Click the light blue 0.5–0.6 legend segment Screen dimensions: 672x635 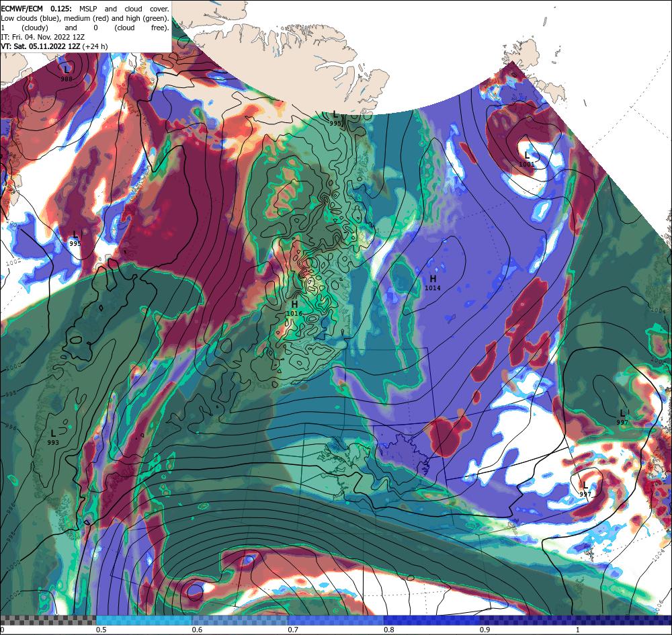click(144, 620)
